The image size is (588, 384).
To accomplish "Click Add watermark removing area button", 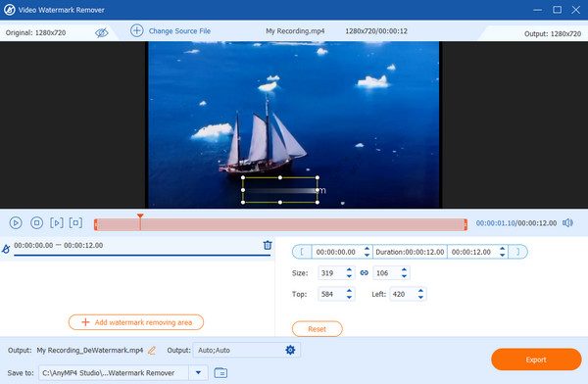I will tap(136, 322).
